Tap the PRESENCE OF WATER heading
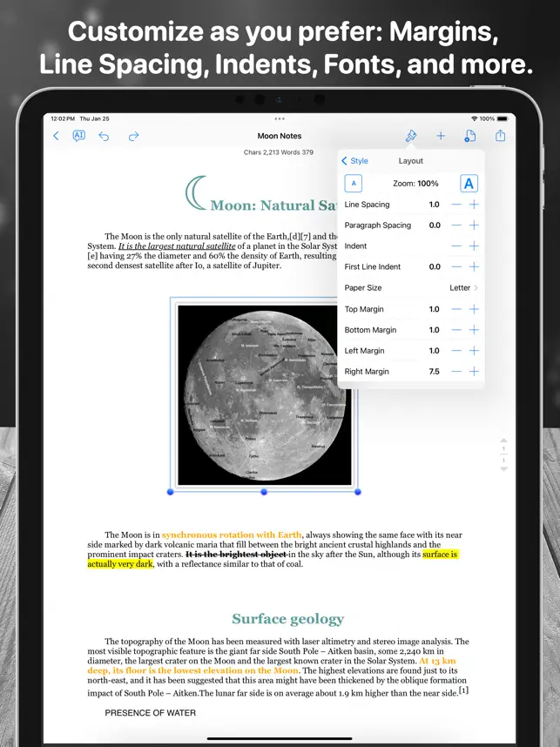Screen dimensions: 560x747 tap(150, 713)
